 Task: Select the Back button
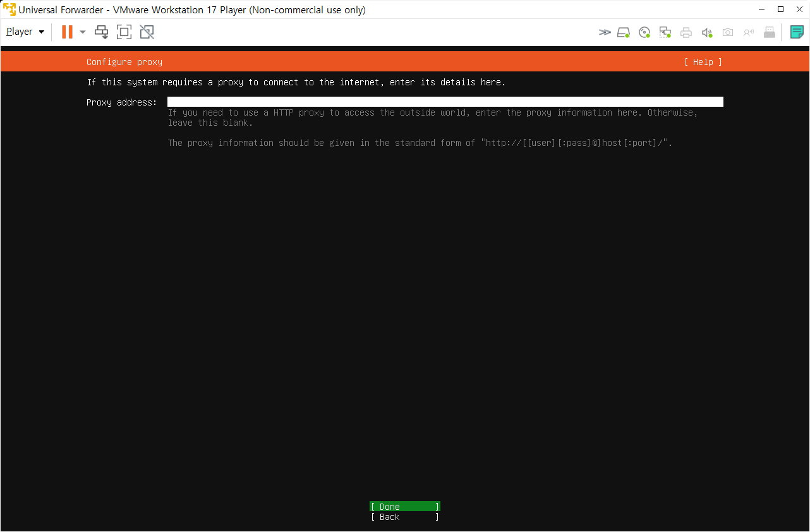405,517
